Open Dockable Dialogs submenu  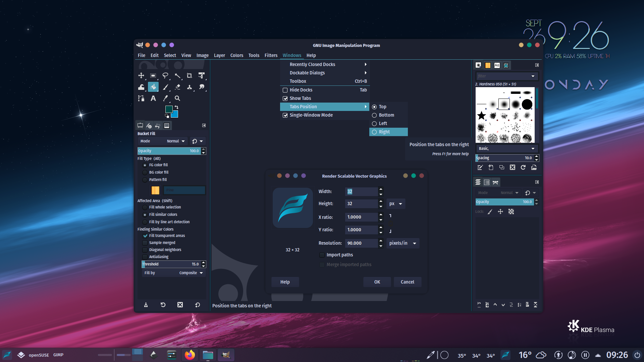pos(325,73)
